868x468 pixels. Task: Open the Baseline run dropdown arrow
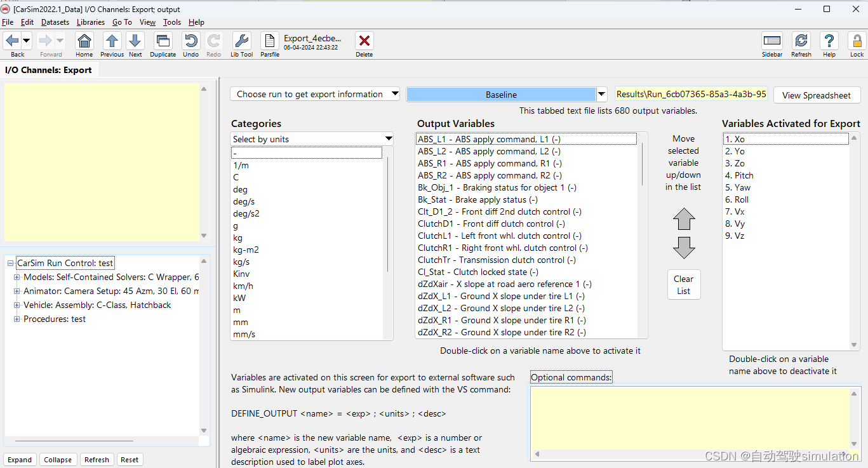pyautogui.click(x=602, y=95)
